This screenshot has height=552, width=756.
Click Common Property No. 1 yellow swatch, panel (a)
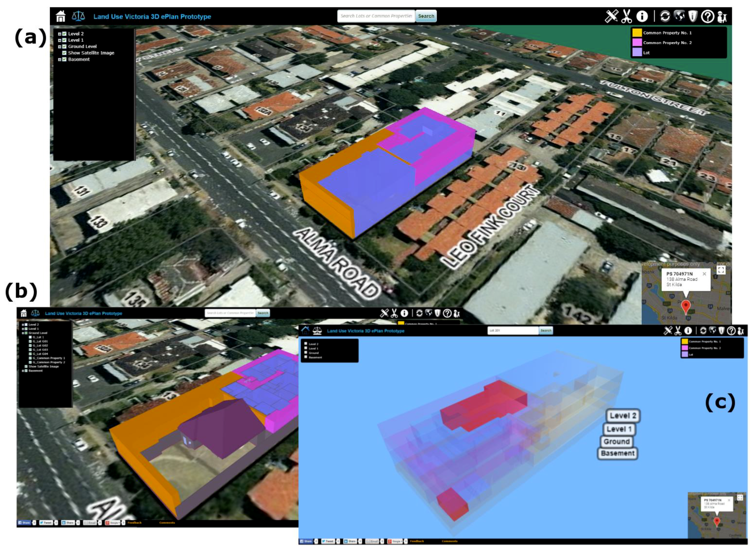(x=637, y=33)
